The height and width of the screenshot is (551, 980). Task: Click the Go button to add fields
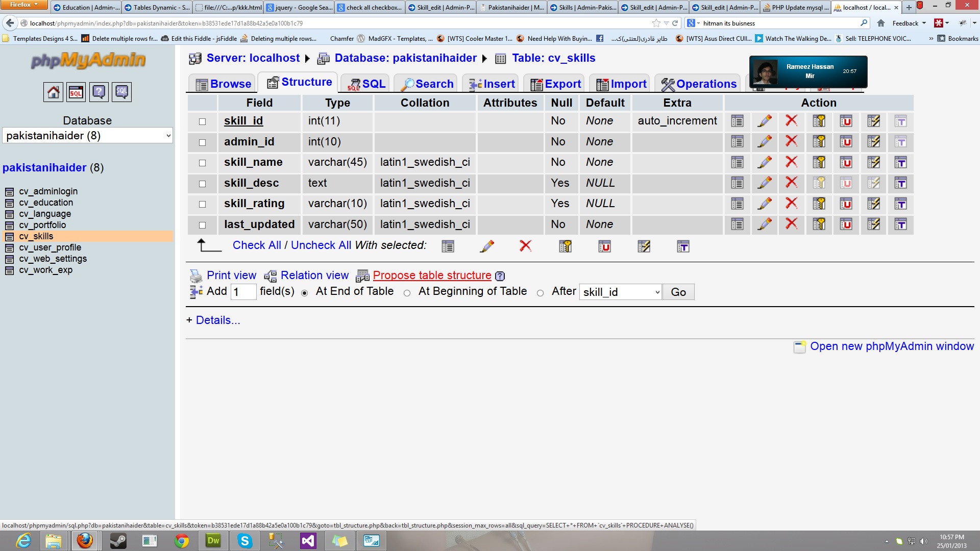[678, 292]
